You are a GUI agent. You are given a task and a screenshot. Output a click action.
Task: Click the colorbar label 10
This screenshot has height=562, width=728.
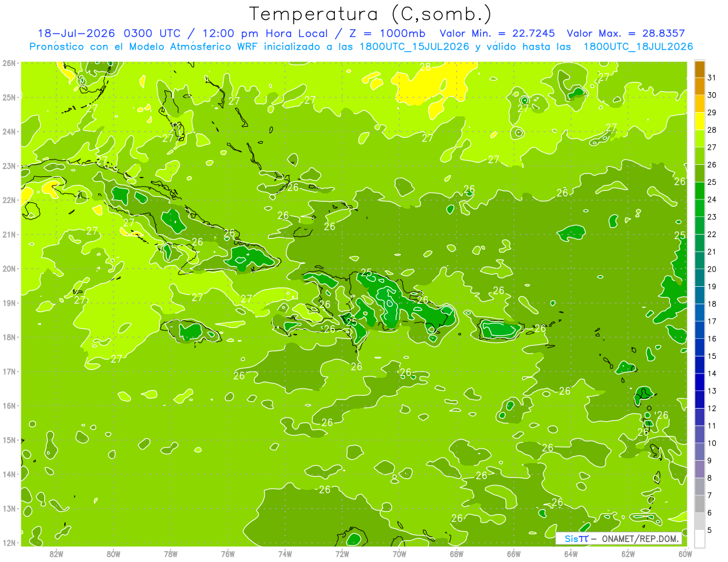pos(712,443)
